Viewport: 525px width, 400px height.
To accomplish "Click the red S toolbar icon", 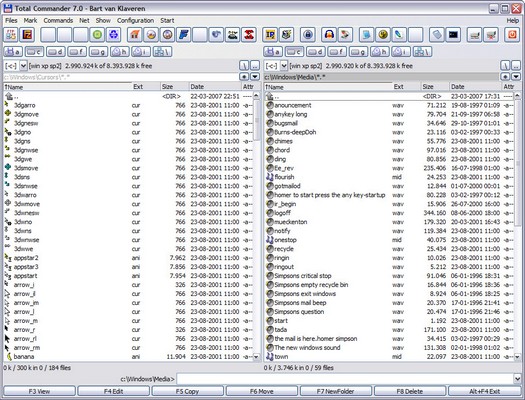I will click(x=249, y=35).
